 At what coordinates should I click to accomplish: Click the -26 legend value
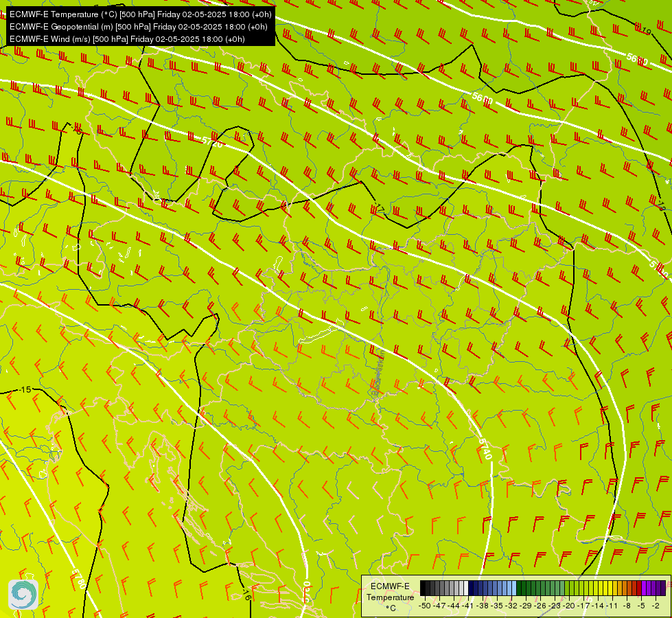(540, 606)
